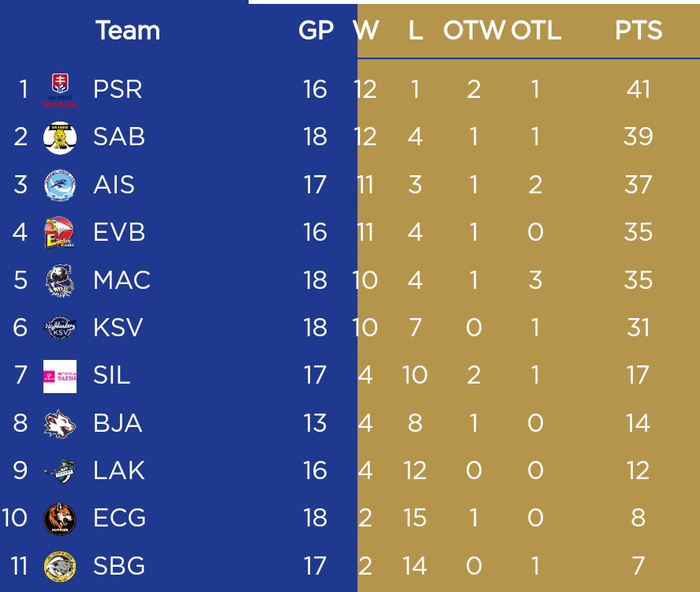Viewport: 700px width, 592px height.
Task: Click the SIL Silesia pink logo
Action: [x=60, y=376]
